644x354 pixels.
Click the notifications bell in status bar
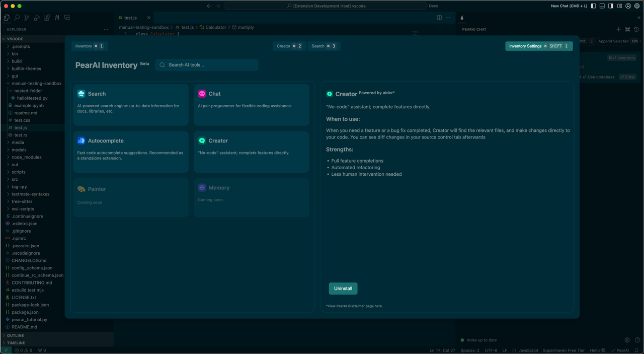636,350
